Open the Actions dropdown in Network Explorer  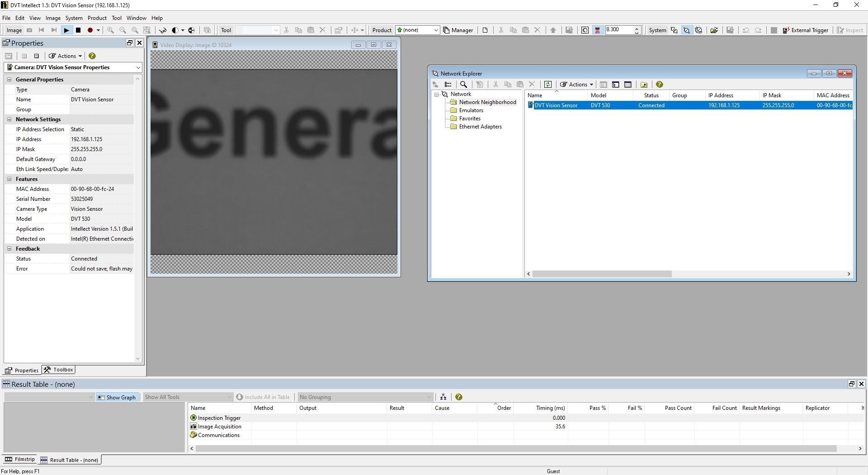[x=577, y=85]
